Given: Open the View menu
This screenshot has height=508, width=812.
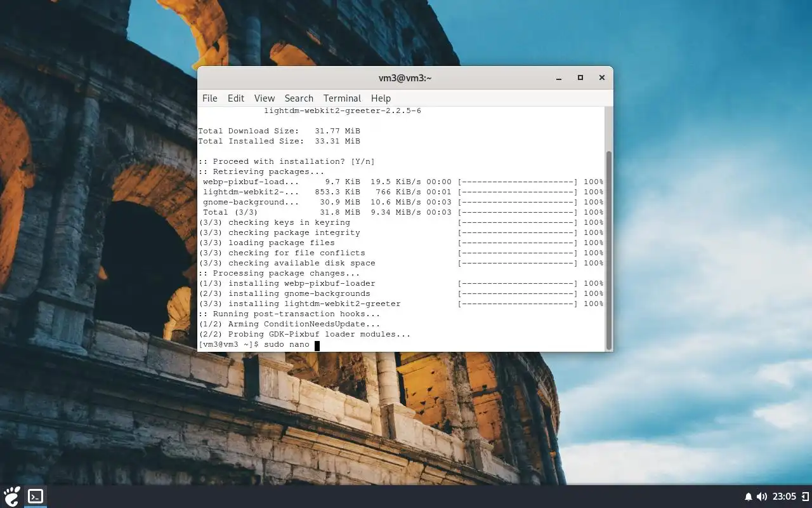Looking at the screenshot, I should 265,98.
